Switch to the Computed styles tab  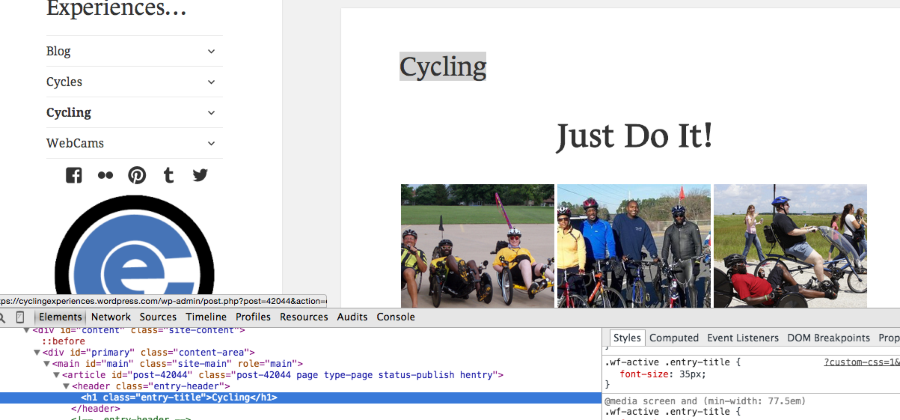click(x=673, y=338)
